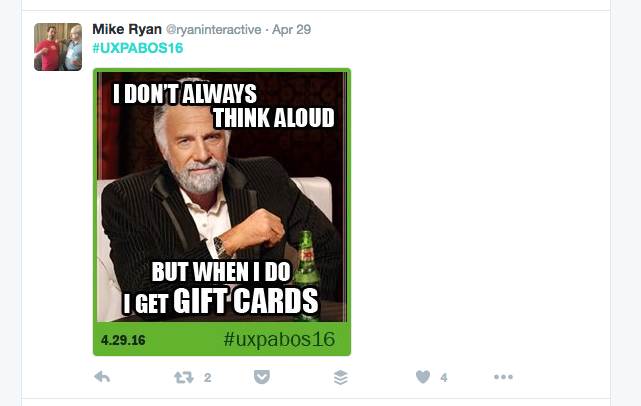Screen dimensions: 641x406
Task: Like the tweet with the heart icon
Action: [423, 377]
